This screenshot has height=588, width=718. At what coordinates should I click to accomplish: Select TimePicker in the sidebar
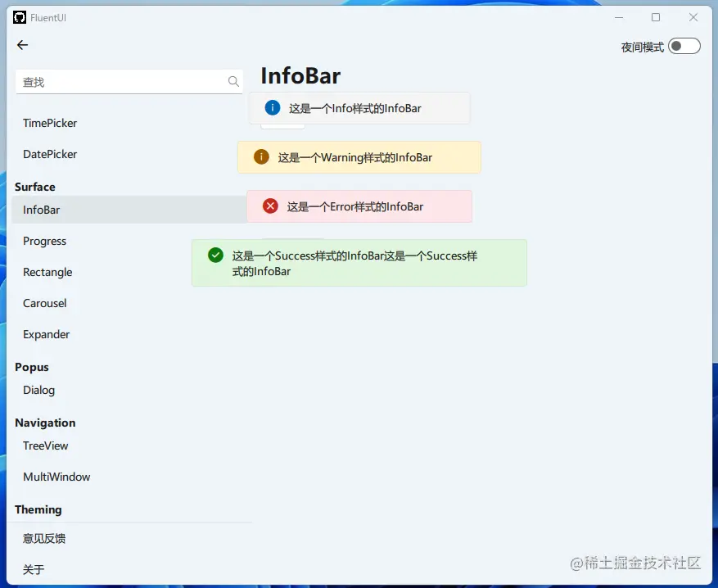coord(49,123)
